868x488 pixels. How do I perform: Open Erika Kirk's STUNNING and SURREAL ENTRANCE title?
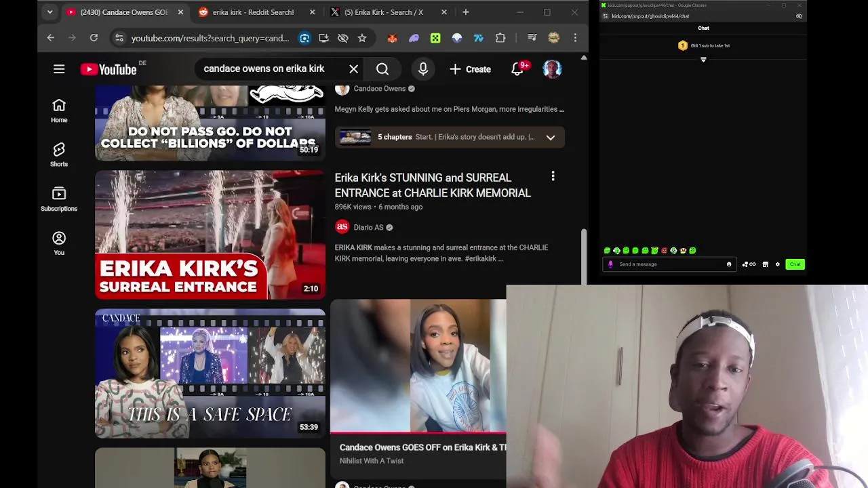click(x=433, y=185)
